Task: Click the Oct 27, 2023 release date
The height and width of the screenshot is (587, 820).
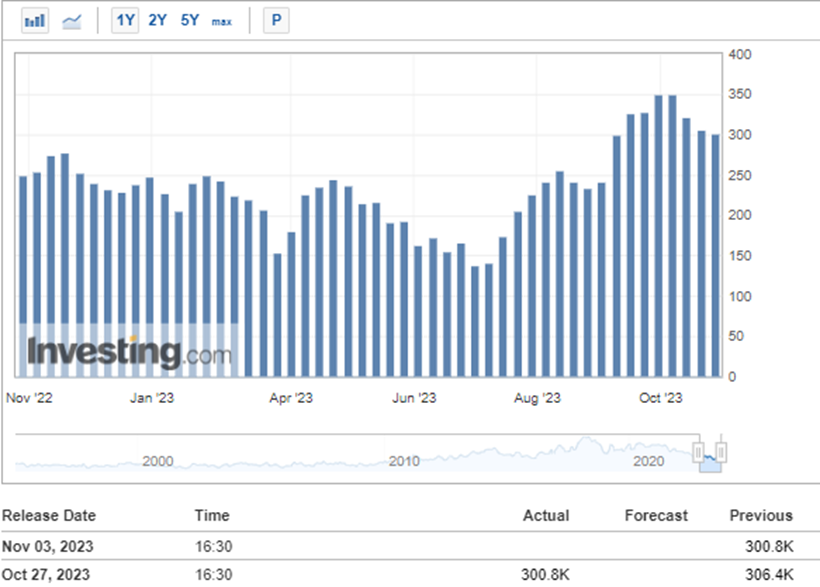Action: click(x=46, y=574)
